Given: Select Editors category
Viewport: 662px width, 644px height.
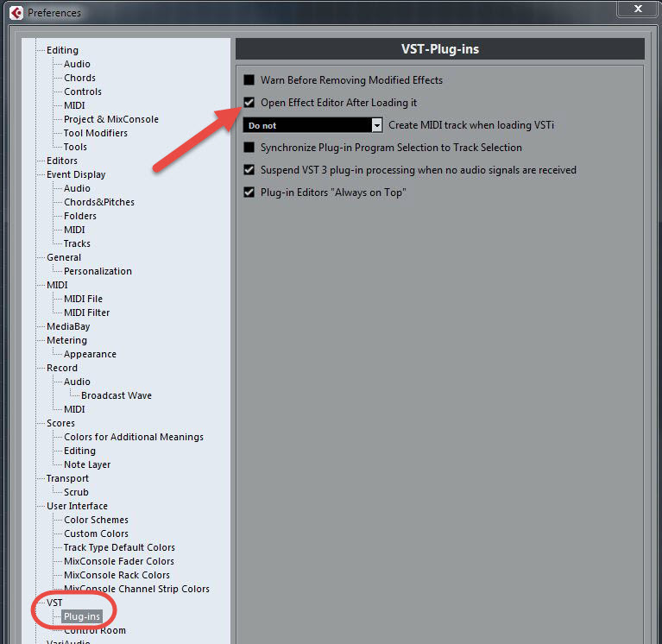Looking at the screenshot, I should [62, 161].
